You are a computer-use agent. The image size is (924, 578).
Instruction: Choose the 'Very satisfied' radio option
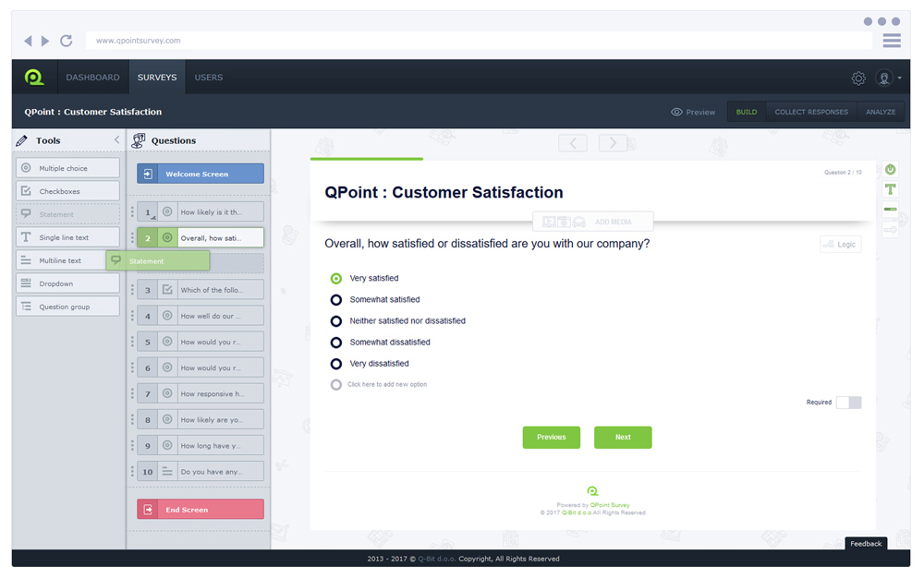(x=336, y=279)
